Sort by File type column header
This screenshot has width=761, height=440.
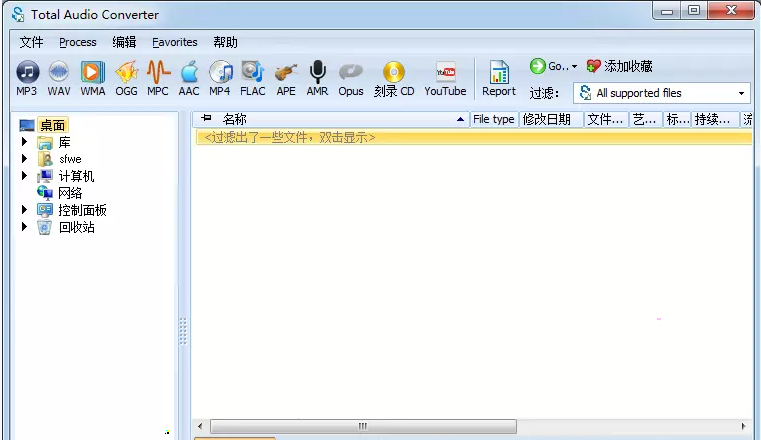pyautogui.click(x=494, y=119)
